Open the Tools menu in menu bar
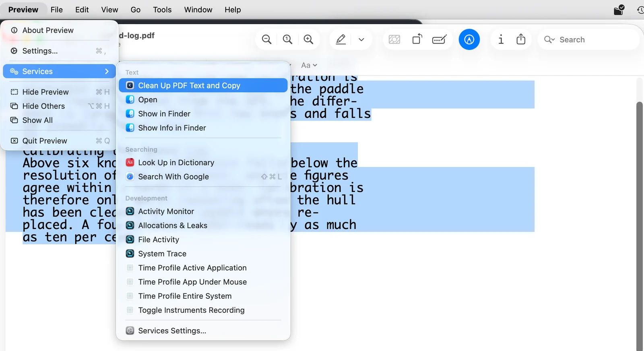Image resolution: width=644 pixels, height=351 pixels. [162, 10]
